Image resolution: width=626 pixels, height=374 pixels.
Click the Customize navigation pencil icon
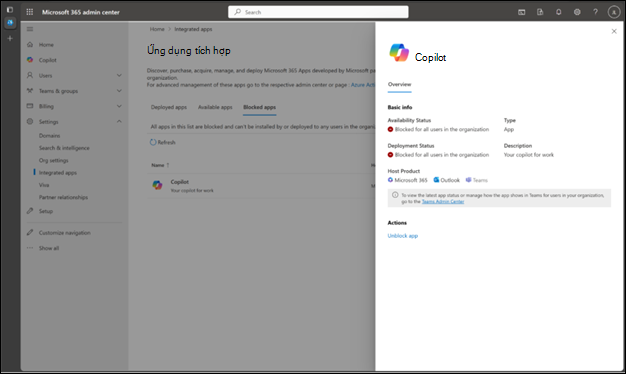pos(30,232)
